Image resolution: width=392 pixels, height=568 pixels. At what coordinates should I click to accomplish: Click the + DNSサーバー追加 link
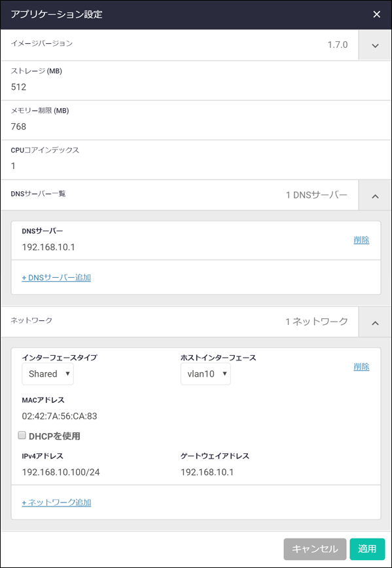point(56,278)
